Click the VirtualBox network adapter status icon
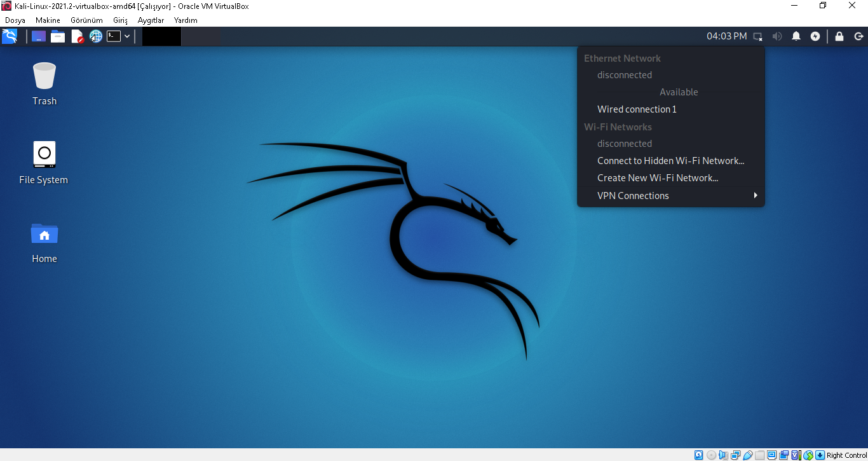 [x=735, y=455]
